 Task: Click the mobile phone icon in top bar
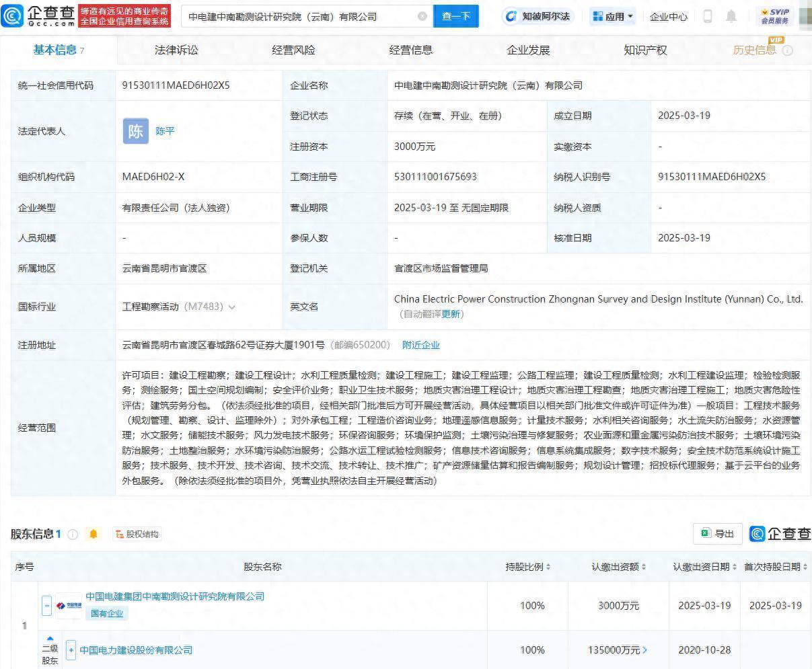tap(708, 15)
